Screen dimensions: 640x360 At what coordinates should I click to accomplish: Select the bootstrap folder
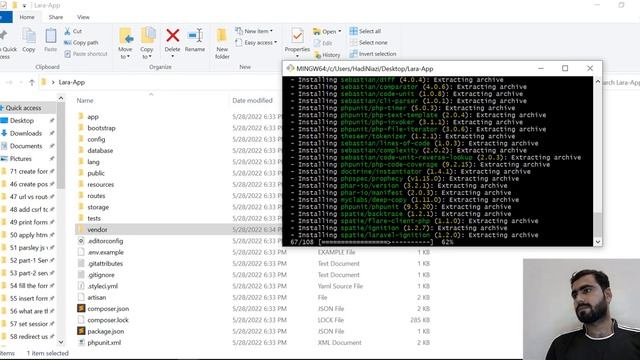click(101, 128)
